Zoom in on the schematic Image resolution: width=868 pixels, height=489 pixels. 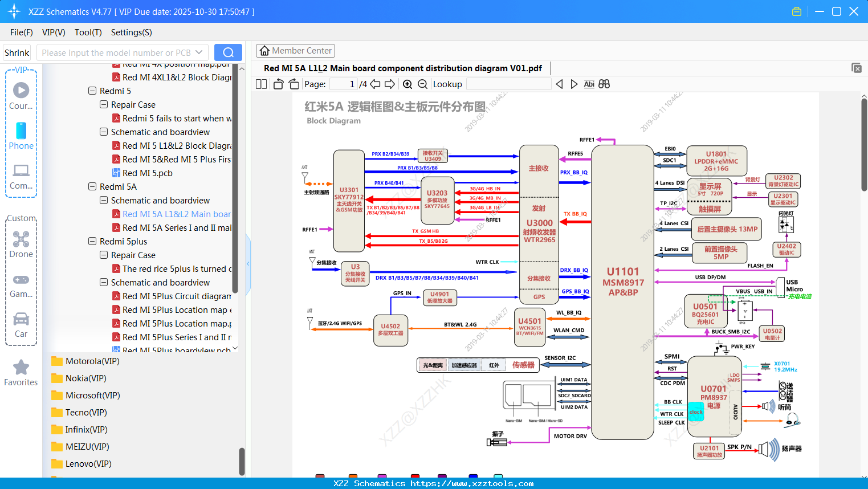point(407,84)
